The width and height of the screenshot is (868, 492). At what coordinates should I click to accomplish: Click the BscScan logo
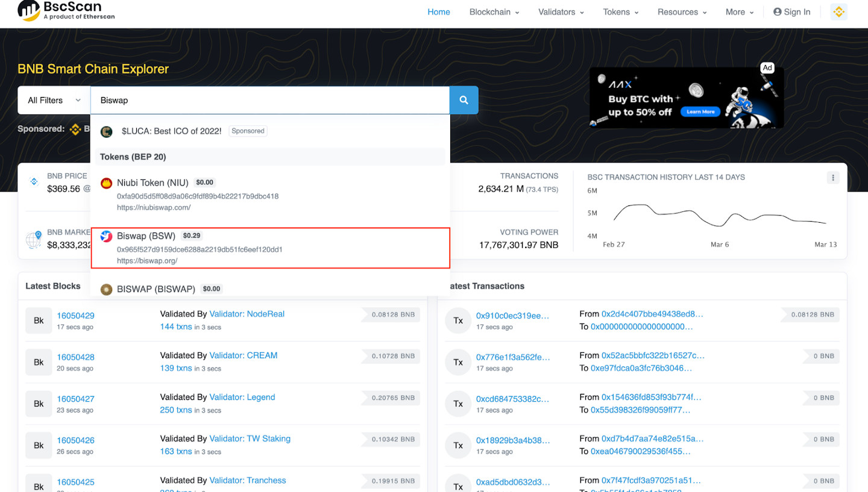click(x=66, y=10)
